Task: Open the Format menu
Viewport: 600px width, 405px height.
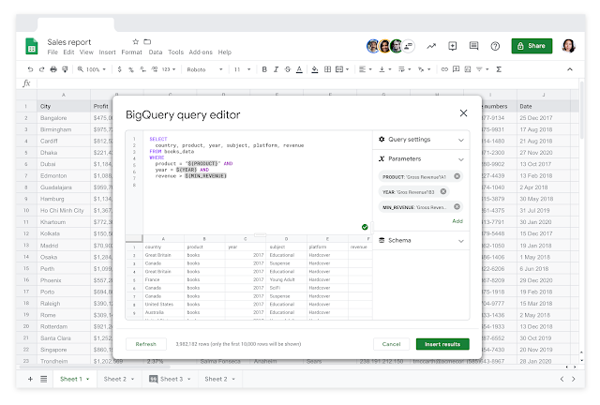Action: 132,52
